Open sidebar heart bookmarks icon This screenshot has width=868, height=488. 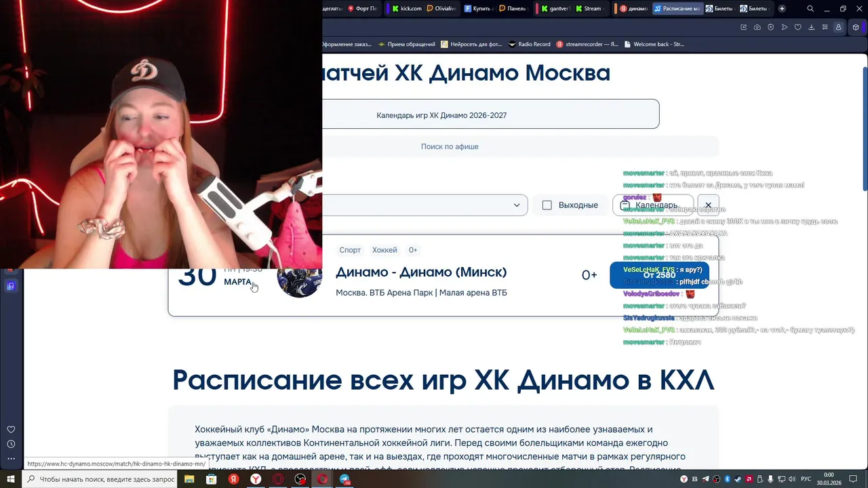point(11,430)
